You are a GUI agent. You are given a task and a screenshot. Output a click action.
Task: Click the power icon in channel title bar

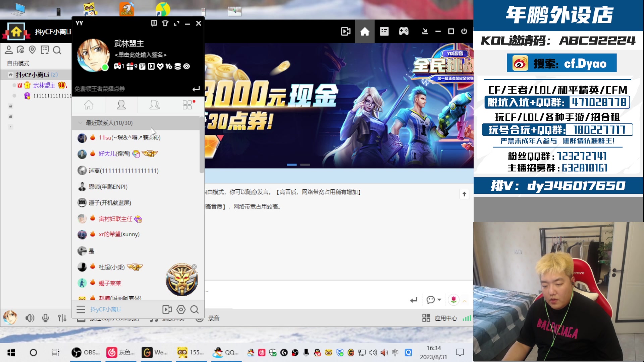coord(464,32)
